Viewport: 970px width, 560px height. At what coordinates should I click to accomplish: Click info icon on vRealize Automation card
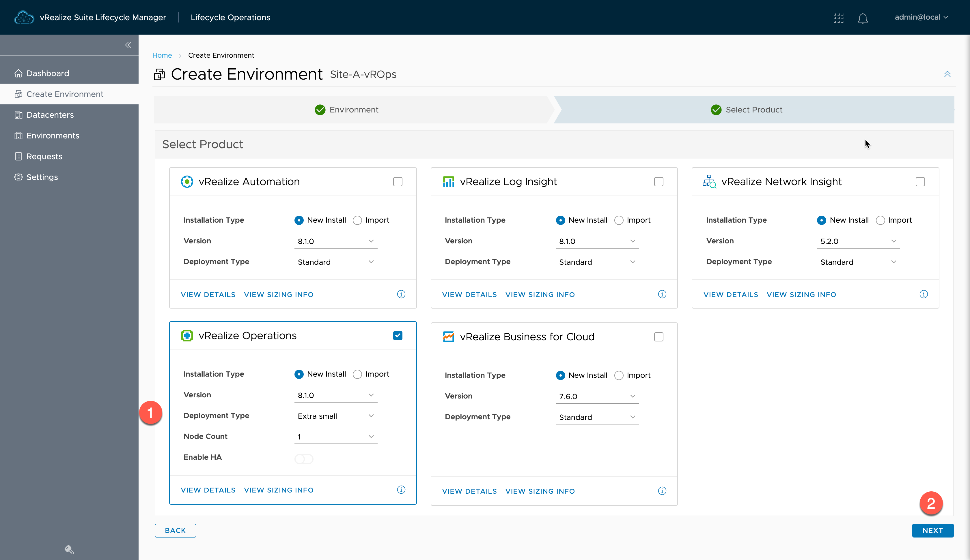click(401, 294)
